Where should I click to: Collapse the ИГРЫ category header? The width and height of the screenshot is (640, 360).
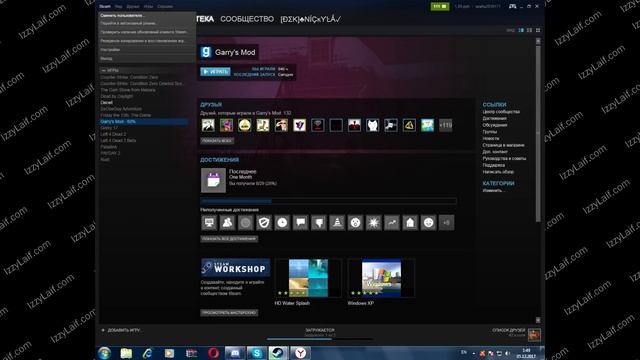tap(110, 70)
